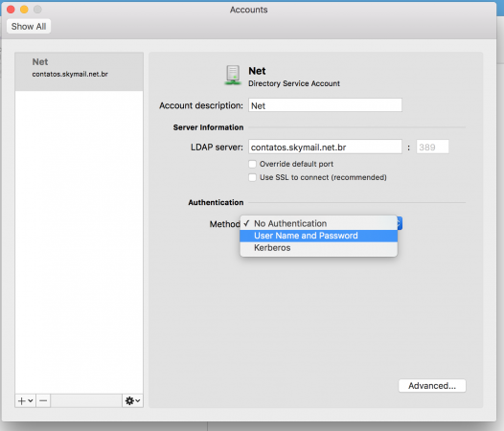This screenshot has height=431, width=504.
Task: Click the add account plus icon
Action: point(21,400)
